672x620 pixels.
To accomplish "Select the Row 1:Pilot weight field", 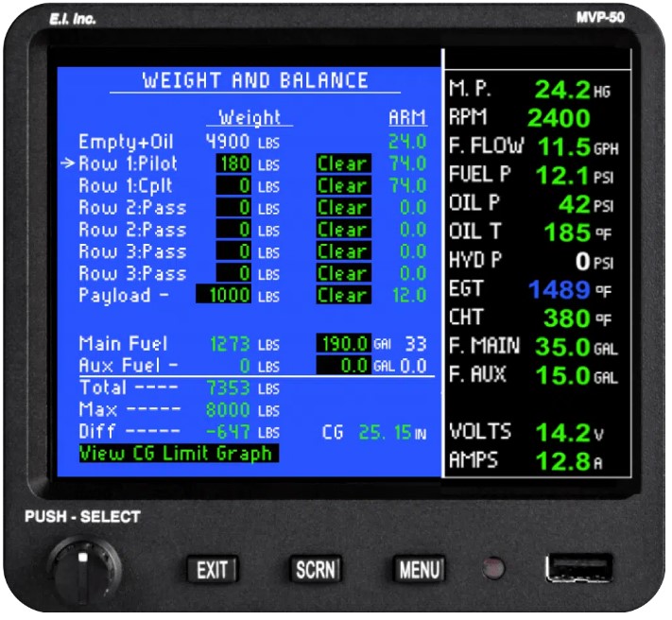I will [234, 164].
